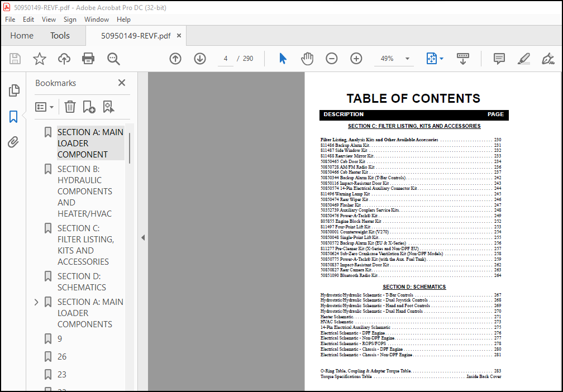The image size is (563, 392).
Task: Expand SECTION A: MAIN LOADER COMPONENTS bookmark
Action: point(36,302)
